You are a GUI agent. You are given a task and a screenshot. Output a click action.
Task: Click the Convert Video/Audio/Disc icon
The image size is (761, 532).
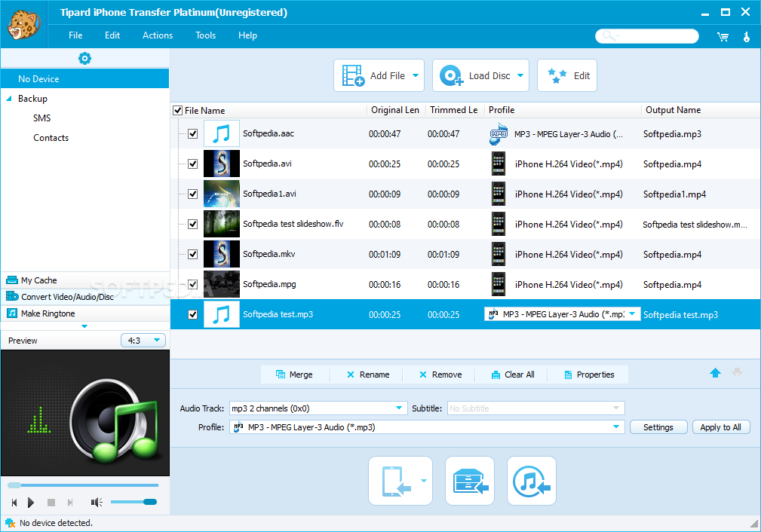click(x=11, y=296)
